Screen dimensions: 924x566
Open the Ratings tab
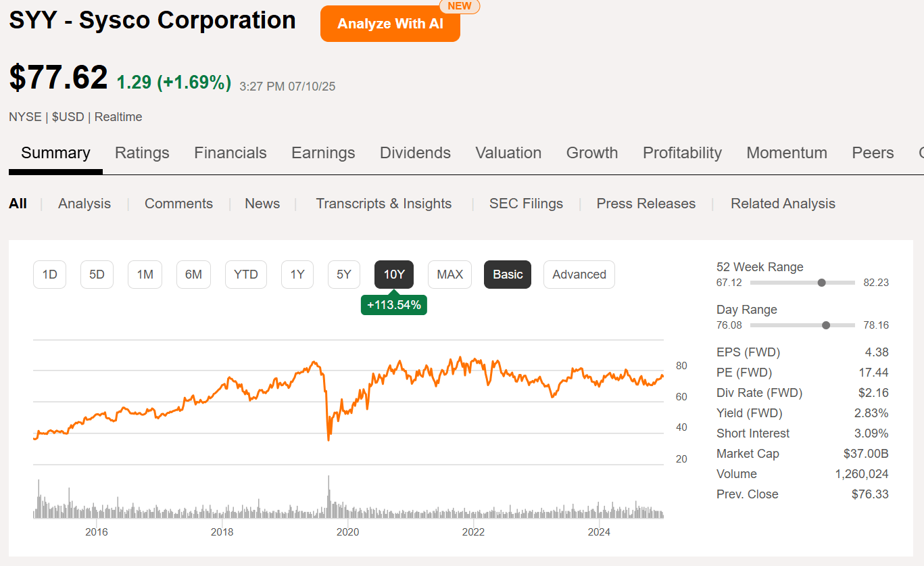[142, 153]
